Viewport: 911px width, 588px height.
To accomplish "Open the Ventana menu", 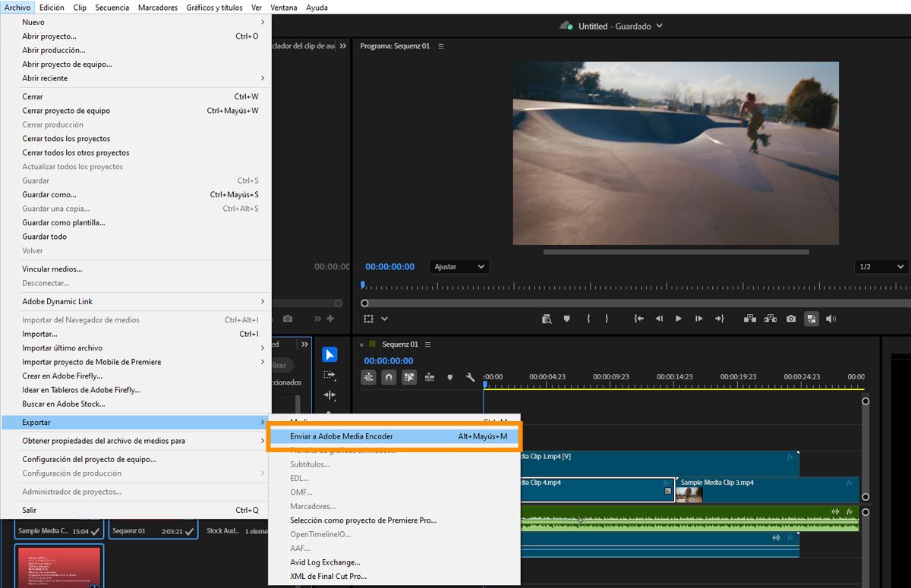I will [284, 8].
